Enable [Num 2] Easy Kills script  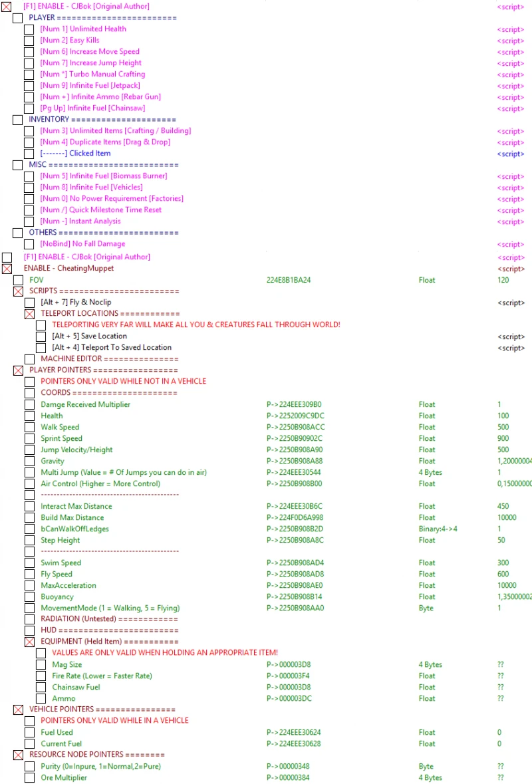(29, 40)
